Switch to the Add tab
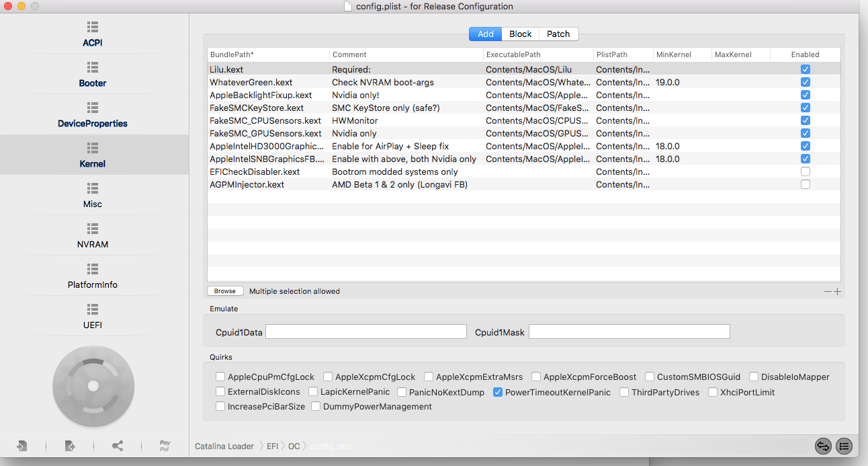Image resolution: width=868 pixels, height=466 pixels. (486, 34)
